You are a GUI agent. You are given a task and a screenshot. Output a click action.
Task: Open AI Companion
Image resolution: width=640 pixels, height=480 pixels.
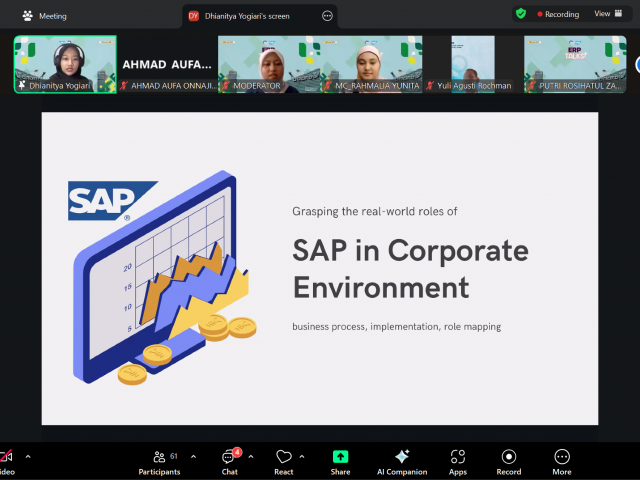tap(402, 462)
